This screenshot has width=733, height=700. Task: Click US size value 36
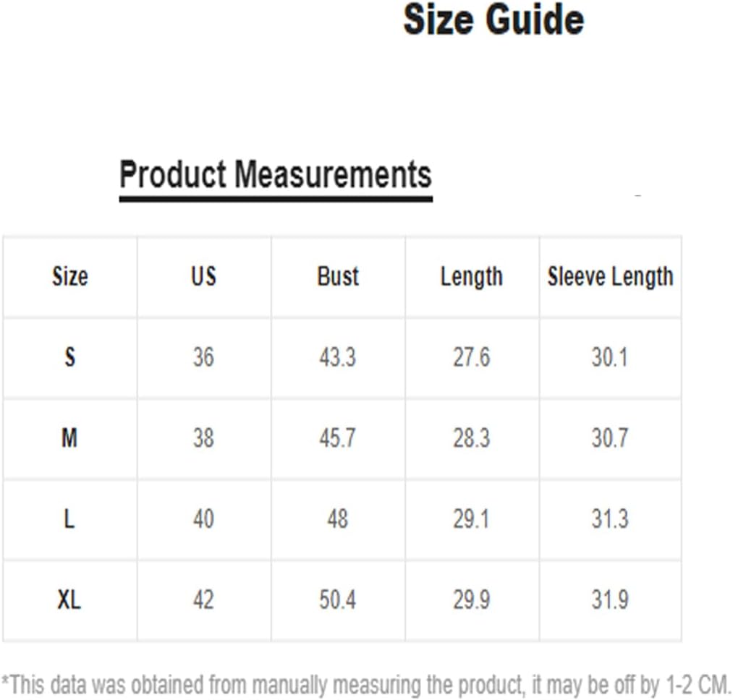(x=203, y=357)
